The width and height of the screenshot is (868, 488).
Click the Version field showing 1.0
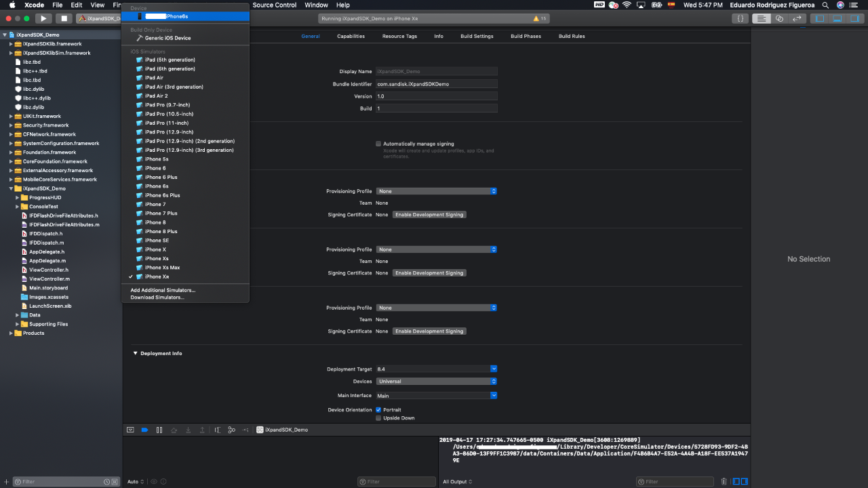436,96
